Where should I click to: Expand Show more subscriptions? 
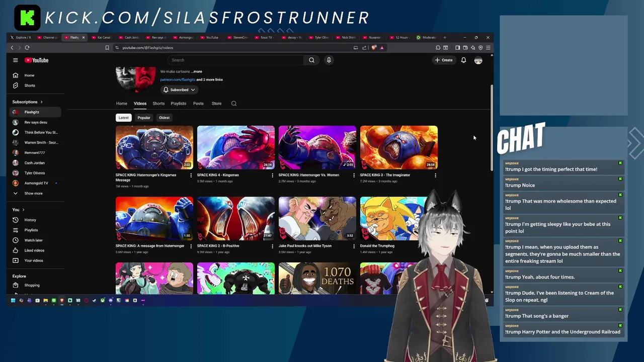click(x=35, y=193)
